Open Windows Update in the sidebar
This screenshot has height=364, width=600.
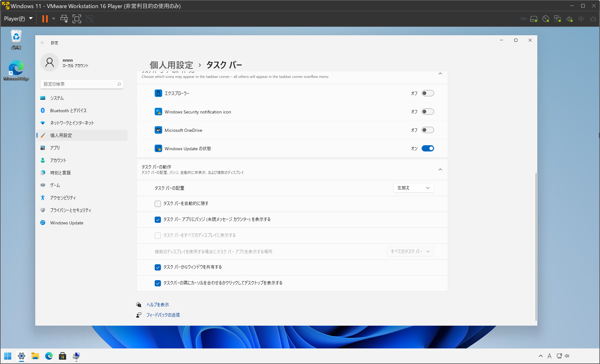coord(82,223)
